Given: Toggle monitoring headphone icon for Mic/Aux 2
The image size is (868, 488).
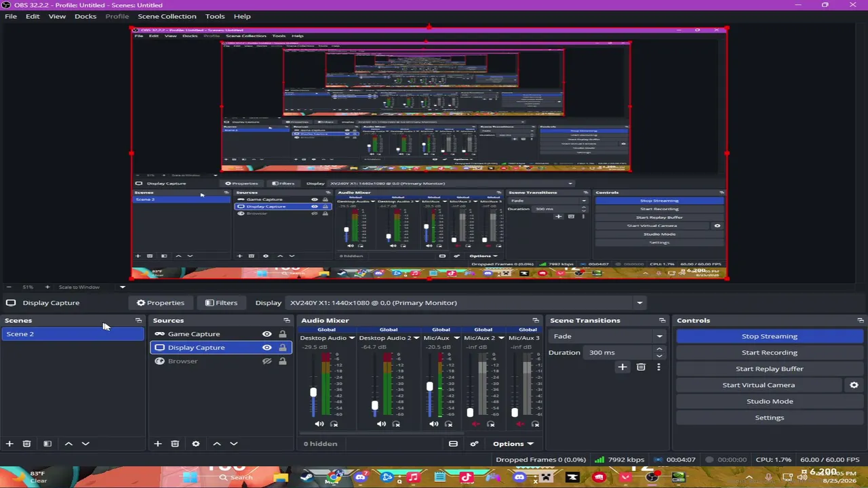Looking at the screenshot, I should (491, 424).
